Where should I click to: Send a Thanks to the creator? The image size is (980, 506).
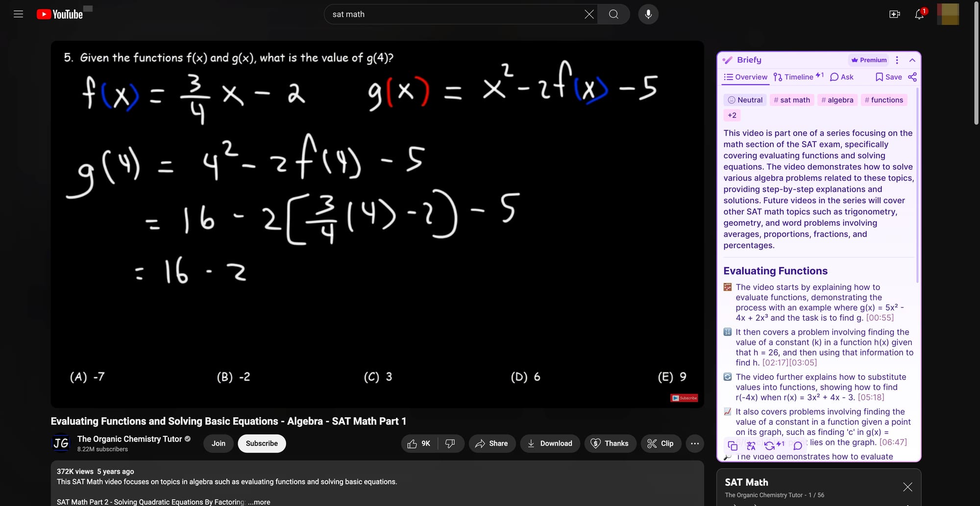tap(610, 443)
